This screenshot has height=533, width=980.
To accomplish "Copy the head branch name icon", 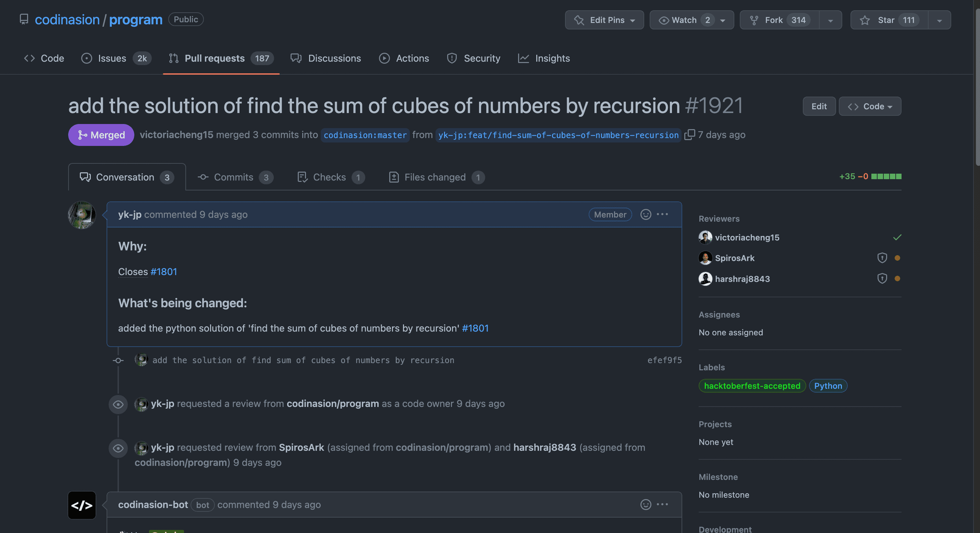I will click(689, 135).
